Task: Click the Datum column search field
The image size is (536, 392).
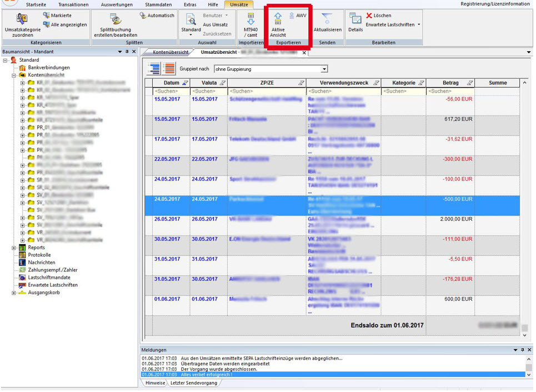Action: [171, 91]
